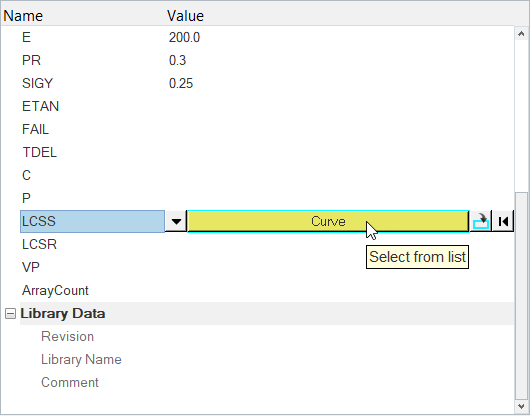Viewport: 530px width, 416px height.
Task: Select the ArrayCount row
Action: click(267, 291)
